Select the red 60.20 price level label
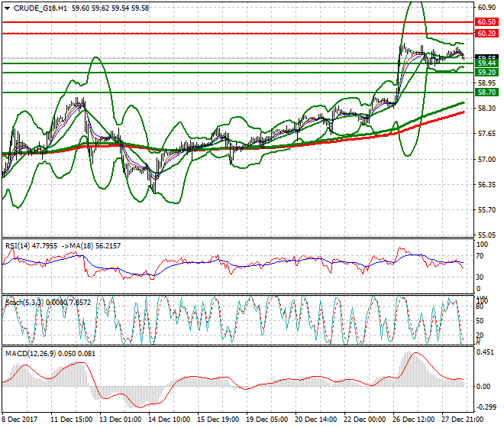 coord(486,34)
